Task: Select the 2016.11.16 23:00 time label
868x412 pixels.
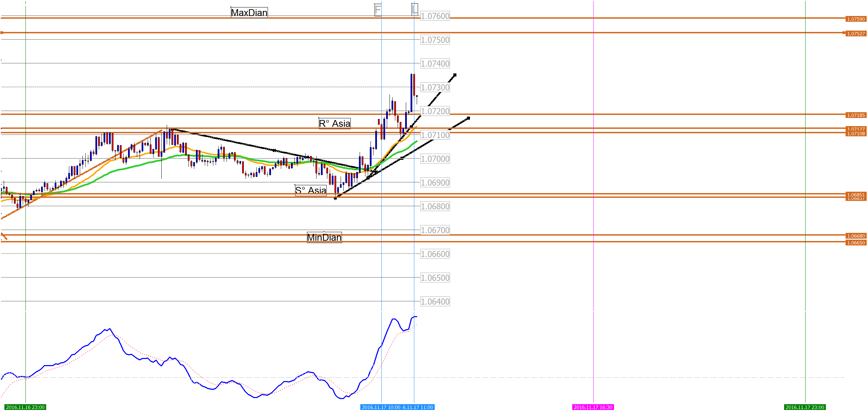Action: pyautogui.click(x=25, y=407)
